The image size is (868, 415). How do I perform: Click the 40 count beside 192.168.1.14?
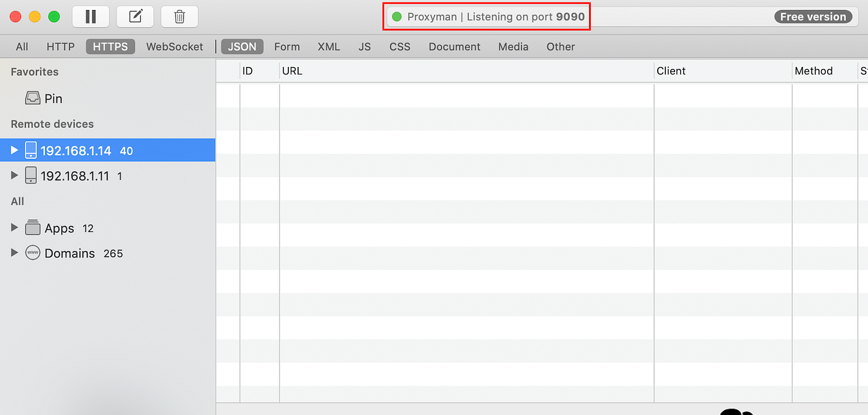pos(126,151)
